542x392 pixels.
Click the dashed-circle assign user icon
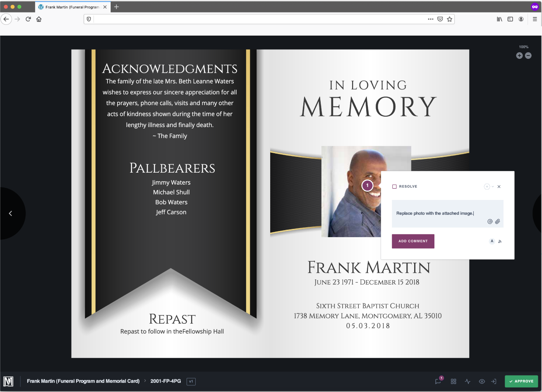coord(487,187)
